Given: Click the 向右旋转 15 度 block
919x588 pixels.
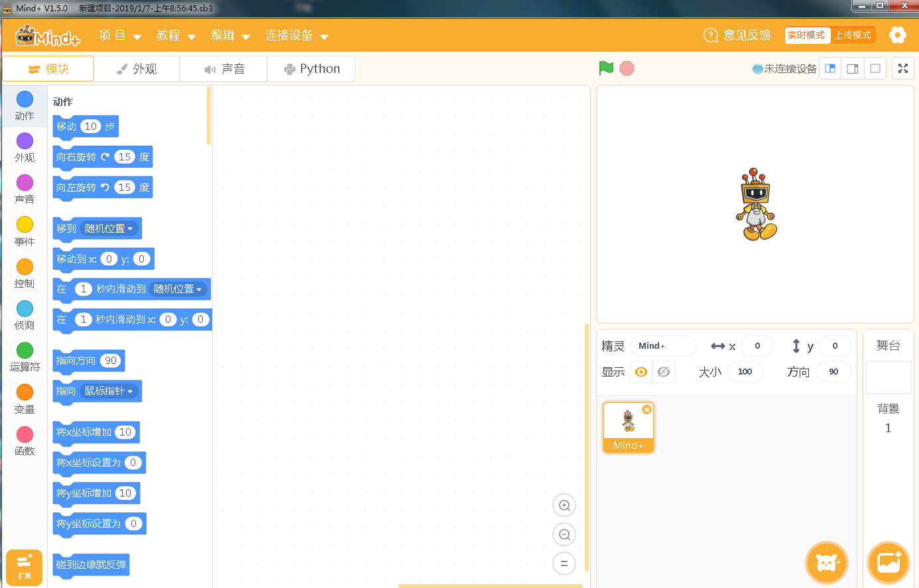Looking at the screenshot, I should click(103, 157).
